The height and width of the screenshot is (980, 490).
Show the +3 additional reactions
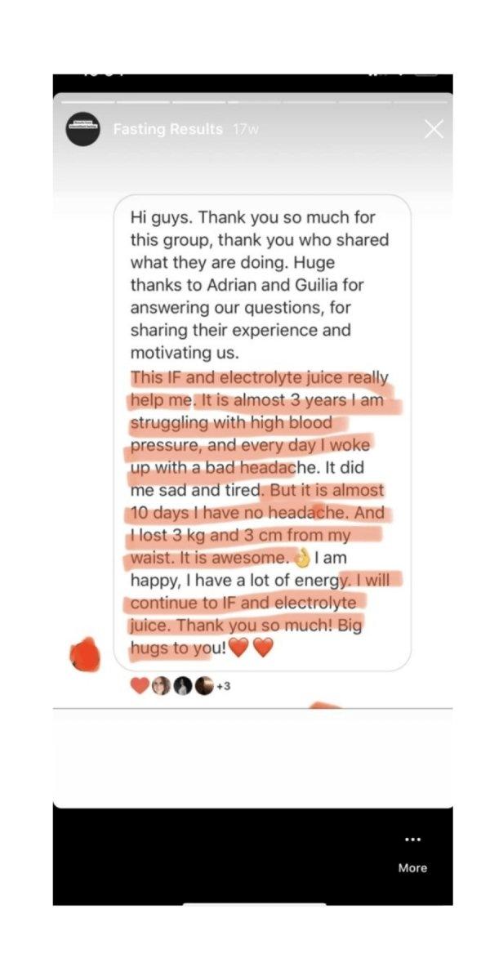pyautogui.click(x=223, y=687)
